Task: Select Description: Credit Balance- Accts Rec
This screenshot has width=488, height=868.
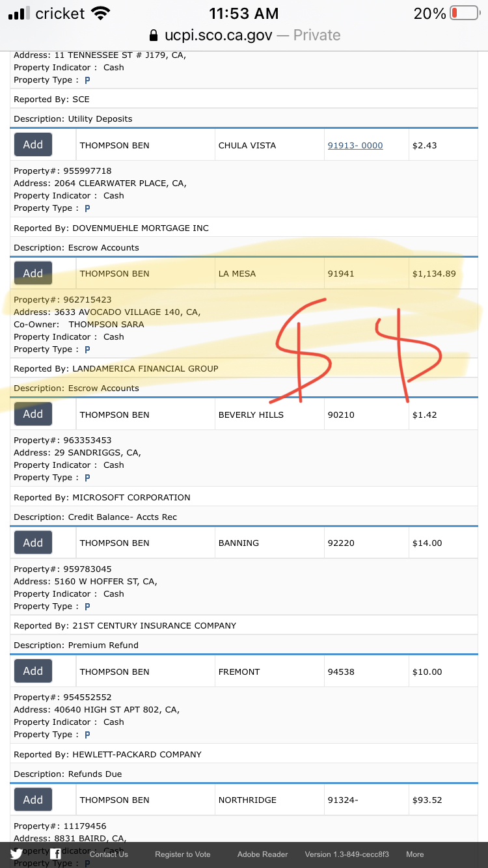Action: [96, 517]
